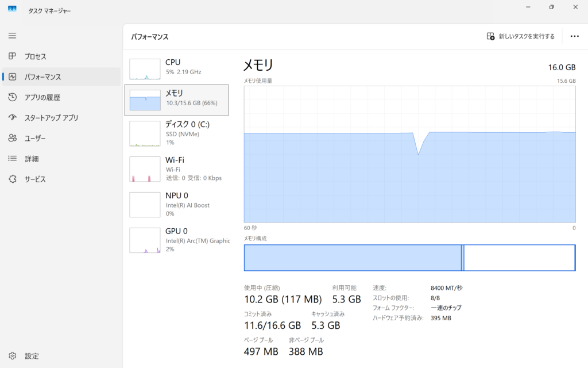Click the コミット済み 11.6/16.6 GB value

[272, 325]
